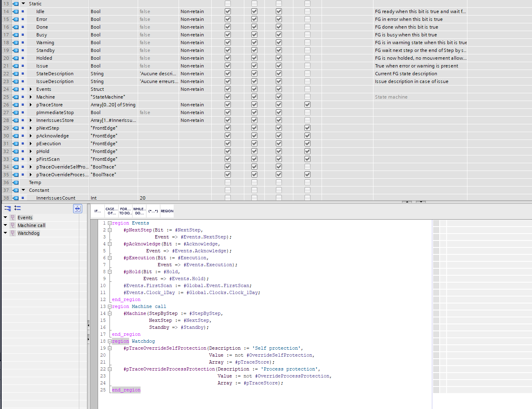
Task: Click the IF statement button
Action: pyautogui.click(x=98, y=211)
